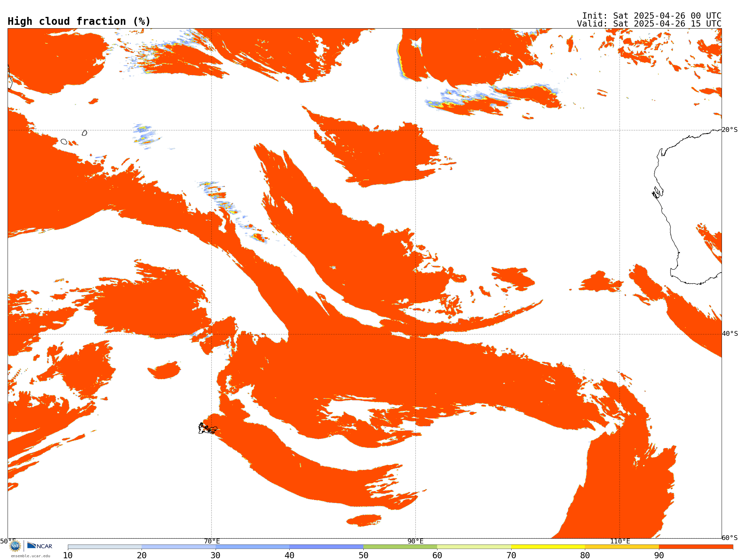Click the 'High cloud fraction (%)' title
Image resolution: width=744 pixels, height=560 pixels.
click(x=79, y=21)
